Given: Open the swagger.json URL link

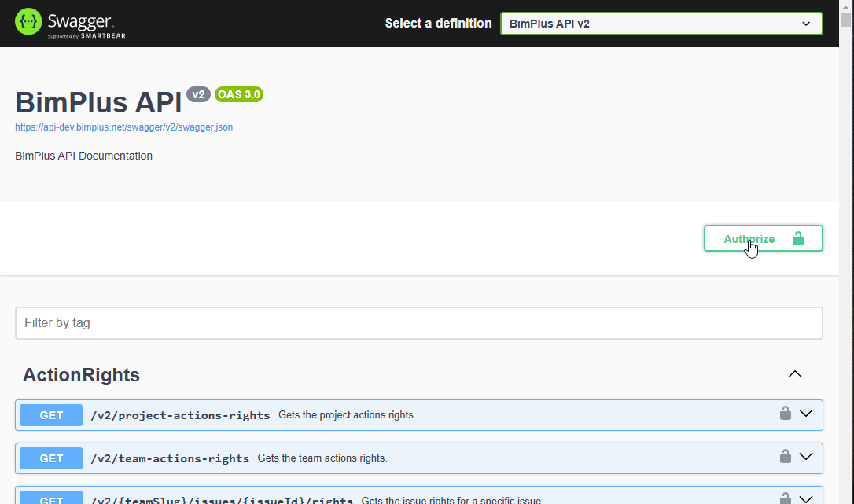Looking at the screenshot, I should pyautogui.click(x=123, y=127).
